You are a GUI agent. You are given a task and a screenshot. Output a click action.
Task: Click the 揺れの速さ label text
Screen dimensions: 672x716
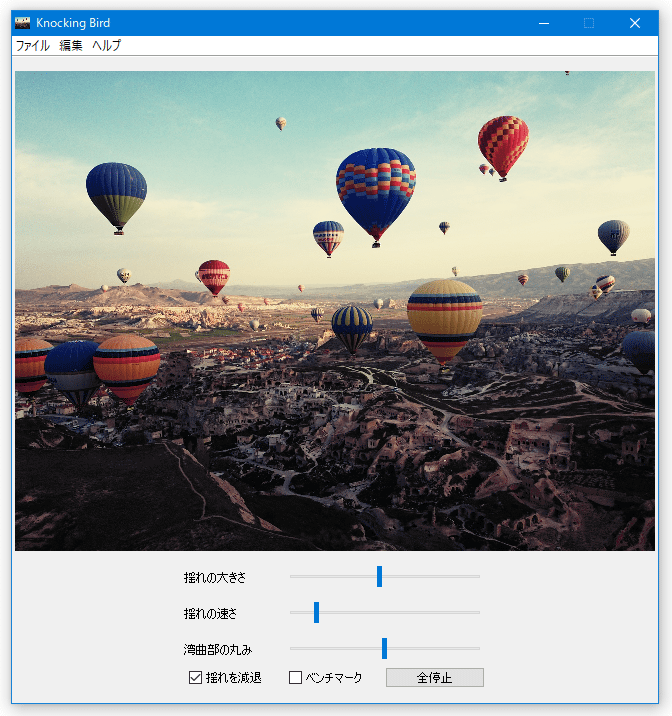click(x=210, y=613)
